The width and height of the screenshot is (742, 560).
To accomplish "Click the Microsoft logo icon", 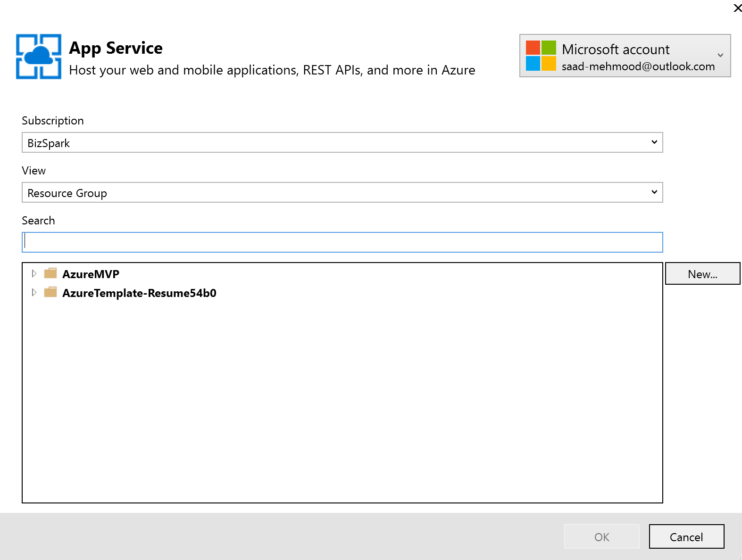I will point(541,56).
